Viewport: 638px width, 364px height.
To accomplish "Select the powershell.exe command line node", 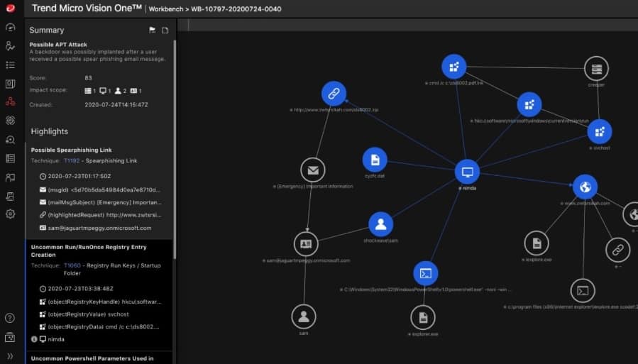I will click(x=426, y=274).
